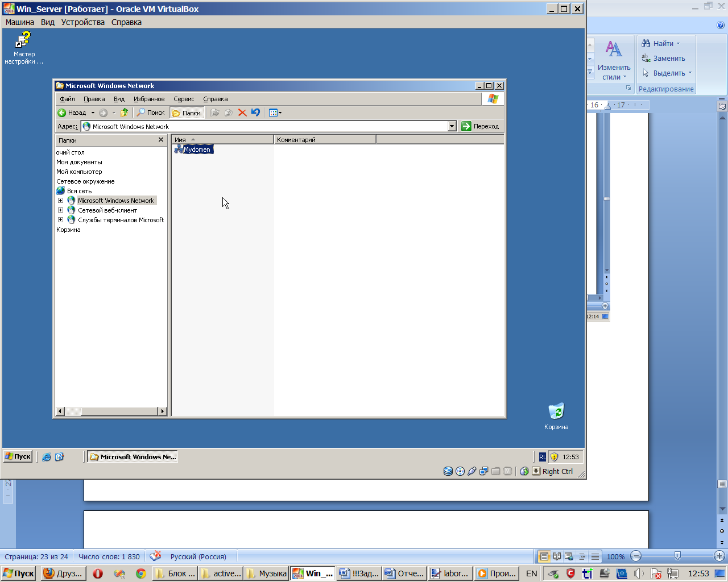Open Chrome from the host taskbar
The height and width of the screenshot is (582, 728).
coord(140,573)
